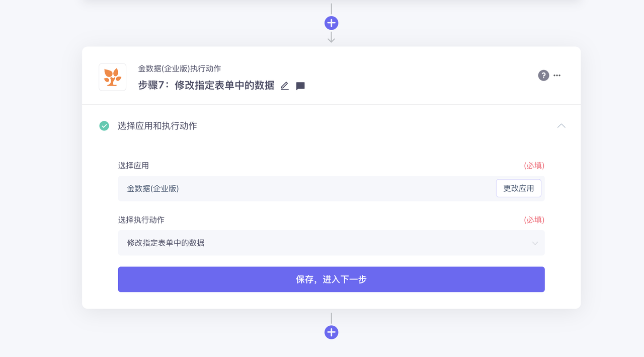Screen dimensions: 644x357
Task: Click the 必填 marker beside 选择执行动作
Action: tap(534, 220)
